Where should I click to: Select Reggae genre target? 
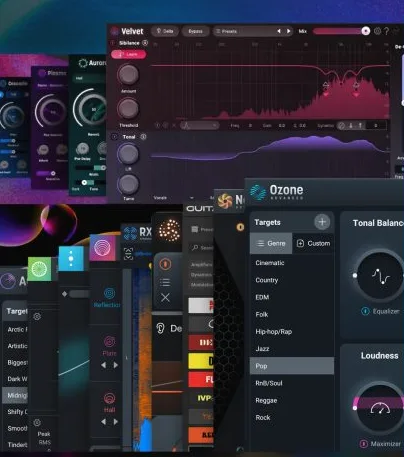click(x=292, y=400)
